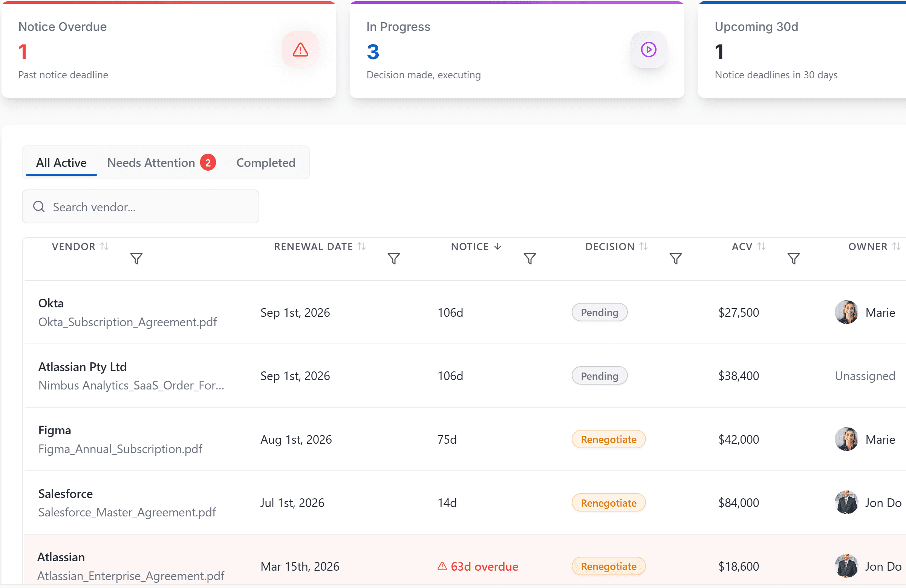The height and width of the screenshot is (588, 906).
Task: Click Okta's Pending decision badge
Action: (599, 313)
